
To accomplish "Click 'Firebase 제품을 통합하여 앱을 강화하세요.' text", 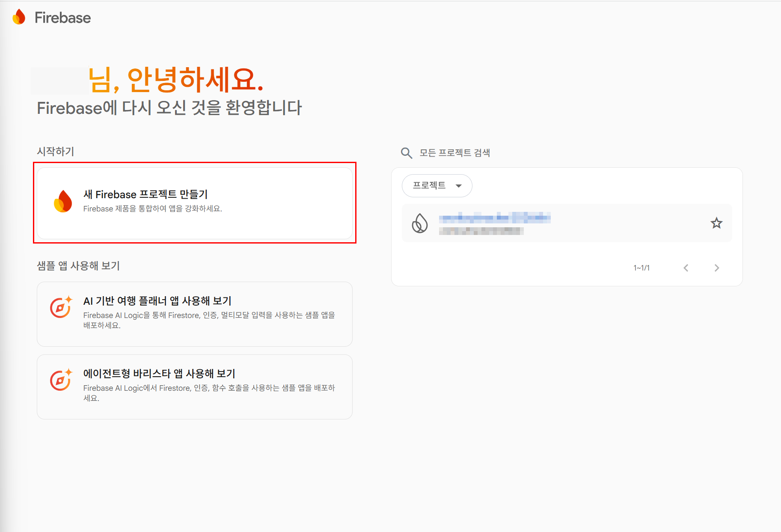I will (153, 209).
